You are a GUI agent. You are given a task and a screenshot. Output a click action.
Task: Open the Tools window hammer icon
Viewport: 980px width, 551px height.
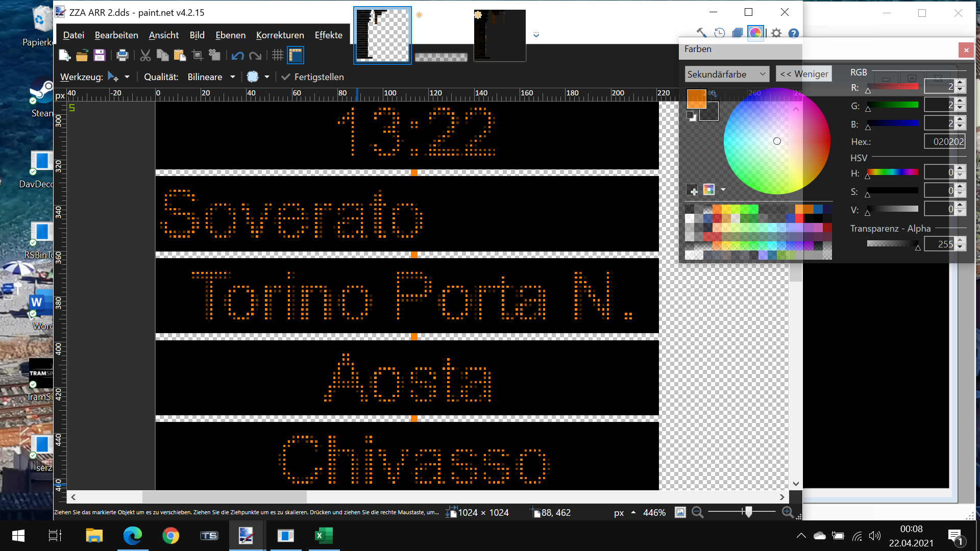(x=702, y=33)
